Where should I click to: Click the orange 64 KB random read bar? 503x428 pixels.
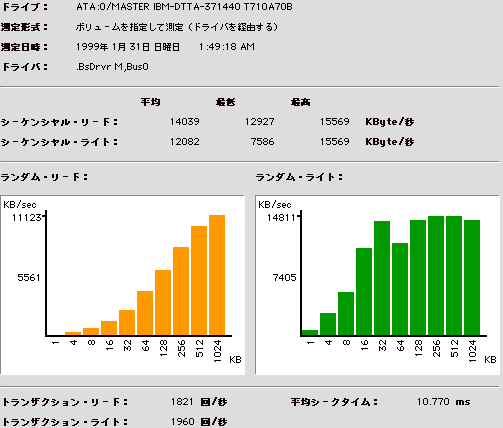point(145,313)
